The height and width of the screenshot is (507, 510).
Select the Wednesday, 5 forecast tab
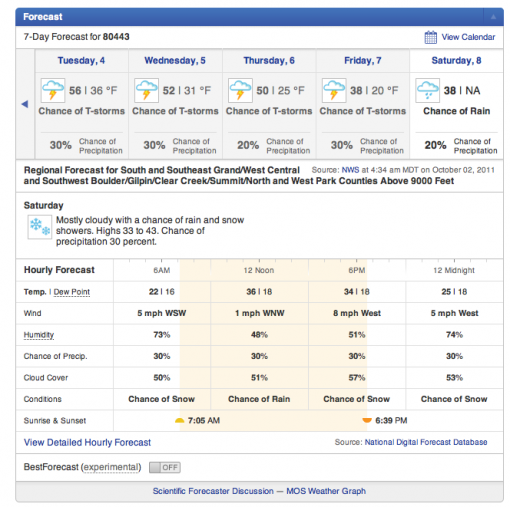[175, 60]
